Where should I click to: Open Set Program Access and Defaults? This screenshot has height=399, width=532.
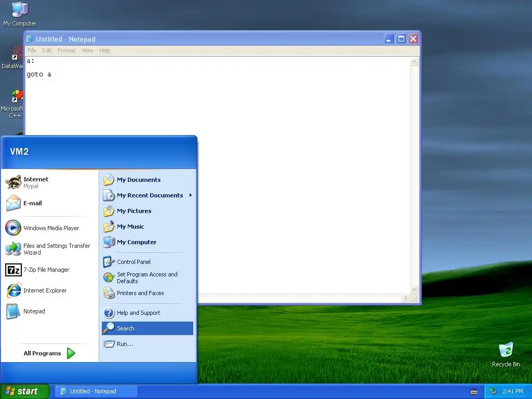coord(147,277)
